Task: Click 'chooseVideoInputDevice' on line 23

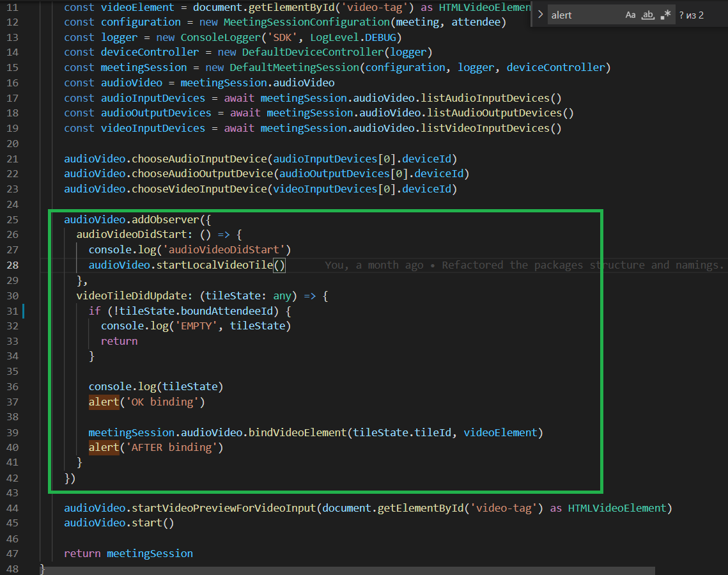Action: point(199,189)
